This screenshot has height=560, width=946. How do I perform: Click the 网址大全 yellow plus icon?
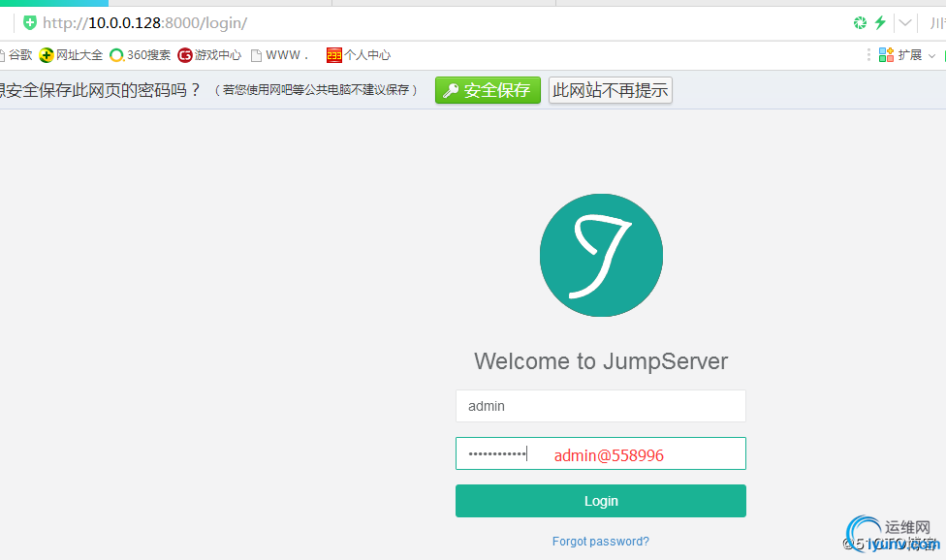point(47,55)
